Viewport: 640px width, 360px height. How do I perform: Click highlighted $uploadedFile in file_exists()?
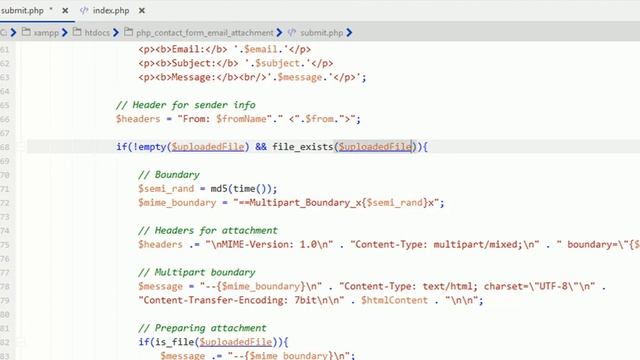tap(376, 147)
